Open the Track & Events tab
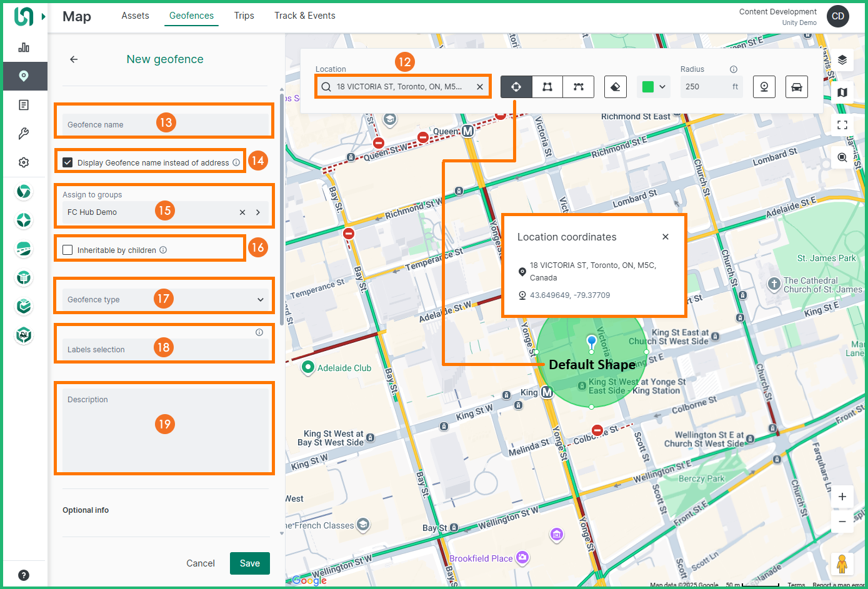Image resolution: width=868 pixels, height=589 pixels. point(304,16)
